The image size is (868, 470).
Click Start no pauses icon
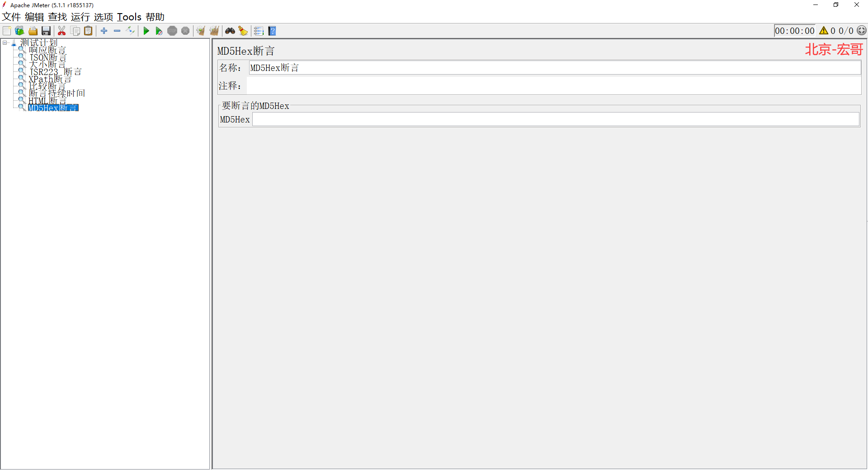[159, 31]
